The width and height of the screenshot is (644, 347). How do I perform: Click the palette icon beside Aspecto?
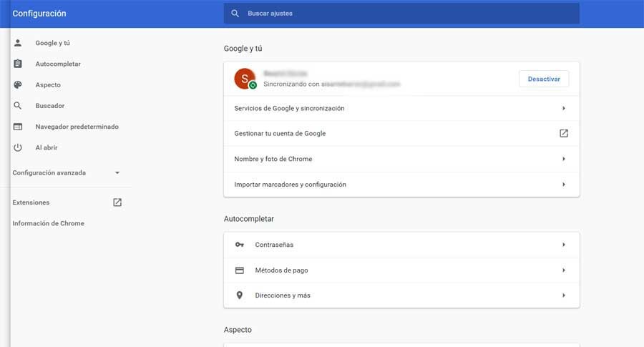point(18,84)
